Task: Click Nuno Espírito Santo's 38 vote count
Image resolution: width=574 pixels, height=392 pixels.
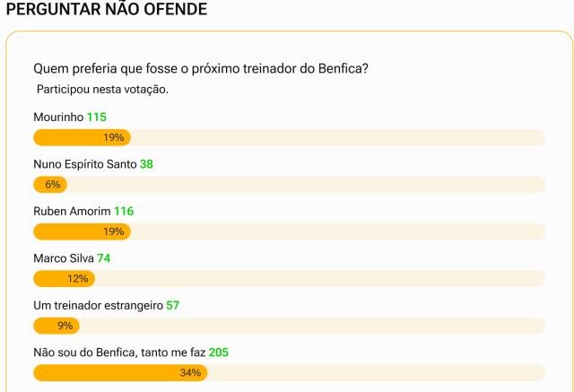Action: [148, 164]
